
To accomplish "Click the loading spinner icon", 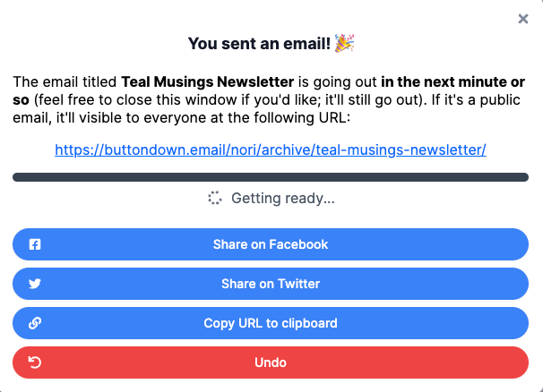I will (x=215, y=199).
